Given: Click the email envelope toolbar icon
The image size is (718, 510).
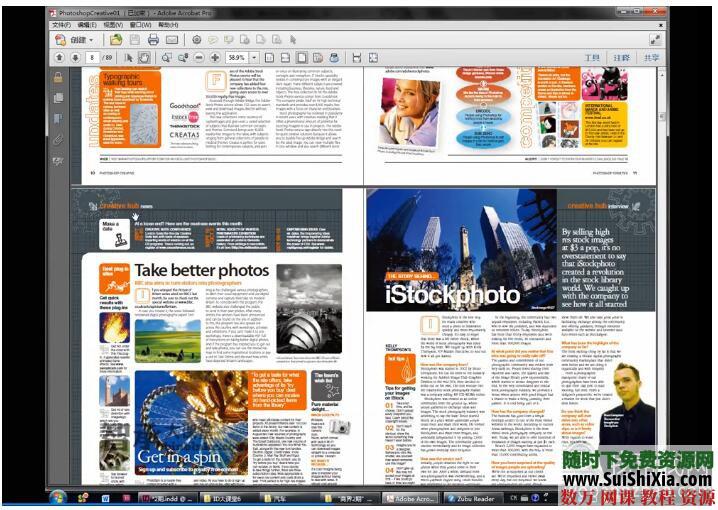Looking at the screenshot, I should pyautogui.click(x=172, y=40).
